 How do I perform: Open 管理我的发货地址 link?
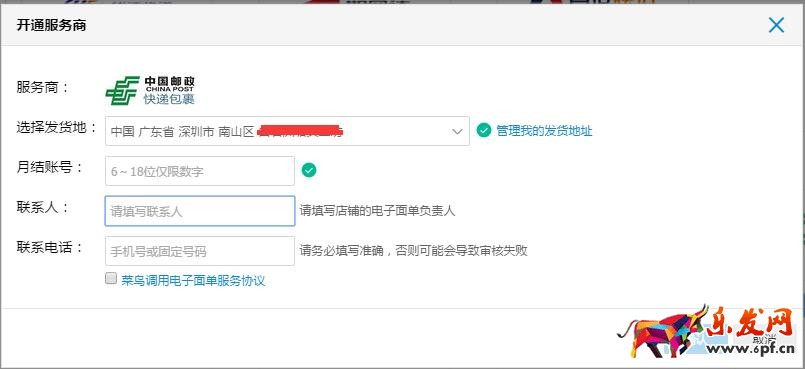click(544, 131)
